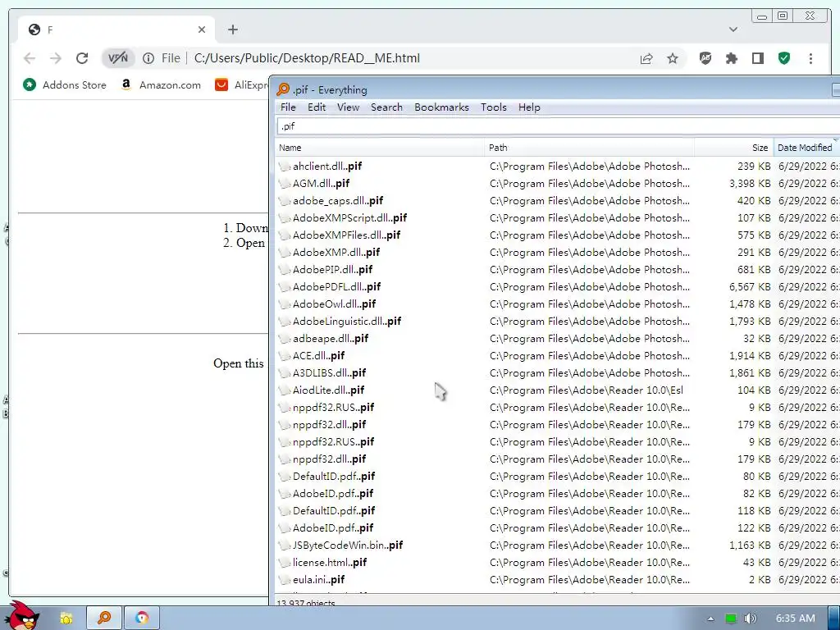Open the Angry Birds Start button
Viewport: 840px width, 630px height.
tap(21, 615)
